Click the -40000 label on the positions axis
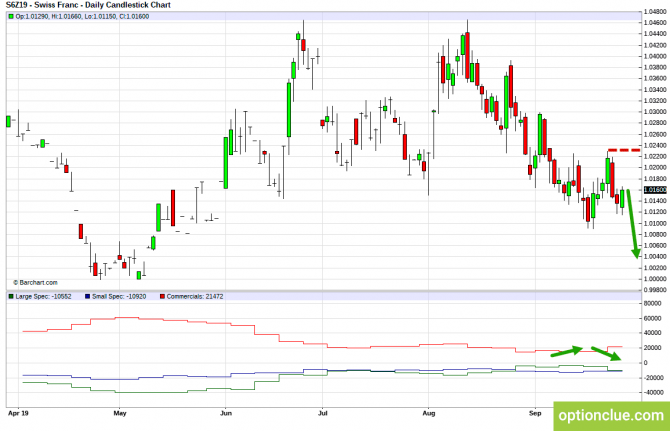The height and width of the screenshot is (431, 670). [x=653, y=392]
